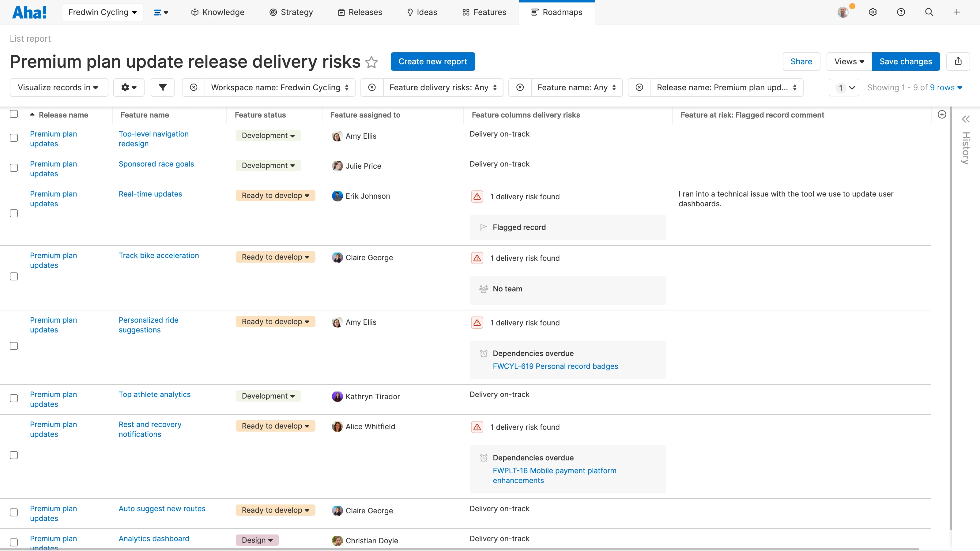This screenshot has height=551, width=980.
Task: Open the search magnifier icon
Action: pos(929,12)
